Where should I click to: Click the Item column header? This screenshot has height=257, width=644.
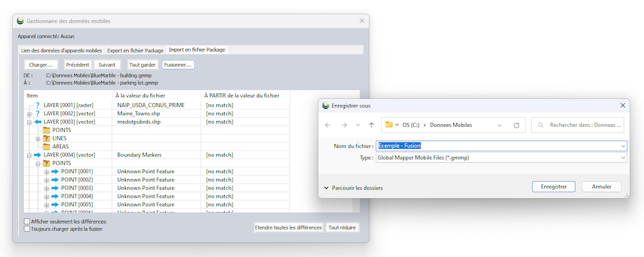tap(68, 95)
